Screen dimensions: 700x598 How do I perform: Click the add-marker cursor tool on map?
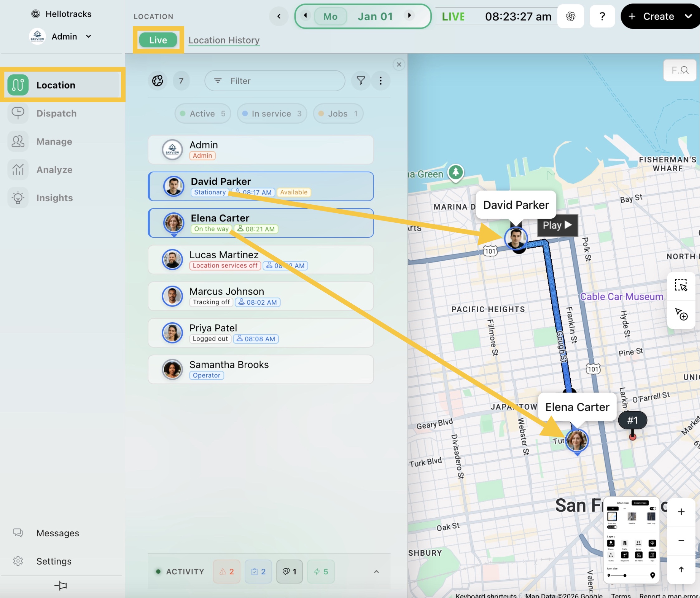click(x=681, y=314)
